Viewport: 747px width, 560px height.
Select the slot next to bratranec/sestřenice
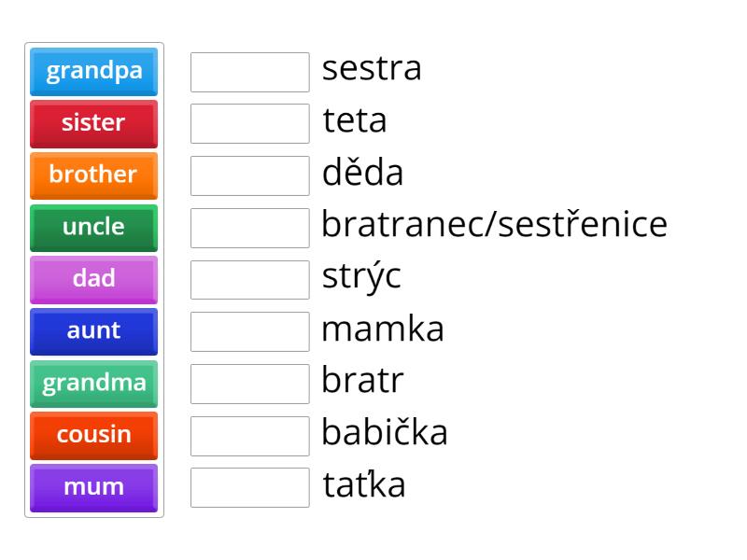(x=250, y=228)
